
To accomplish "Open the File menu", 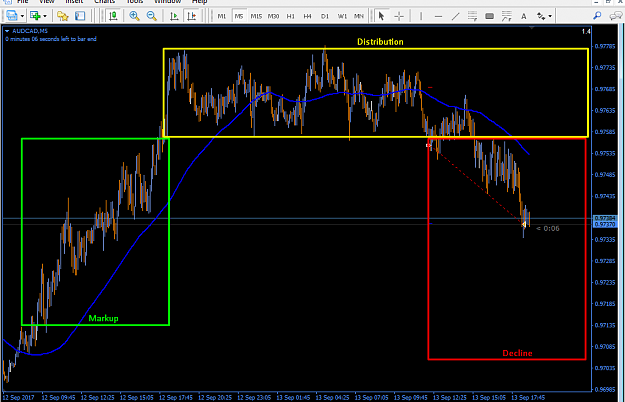I will click(23, 2).
